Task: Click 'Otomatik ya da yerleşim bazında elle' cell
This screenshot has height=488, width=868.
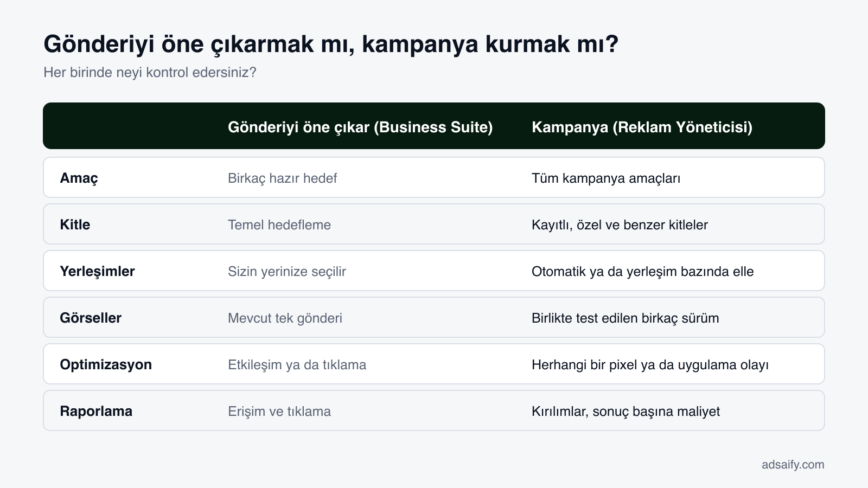Action: (643, 271)
